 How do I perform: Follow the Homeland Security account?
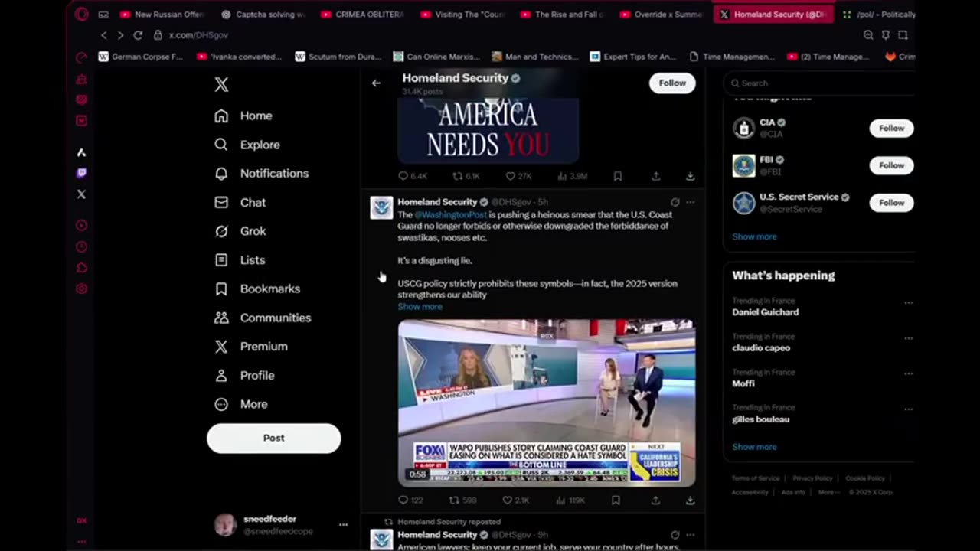click(x=672, y=83)
